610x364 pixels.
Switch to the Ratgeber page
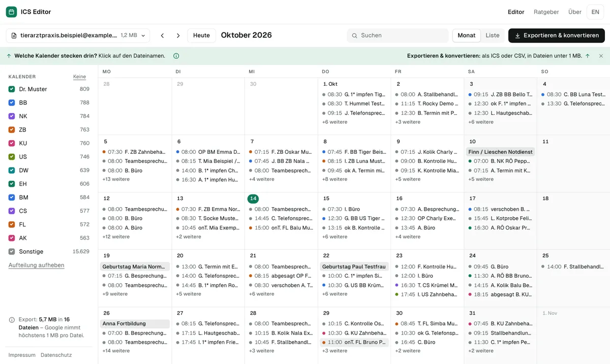tap(546, 12)
